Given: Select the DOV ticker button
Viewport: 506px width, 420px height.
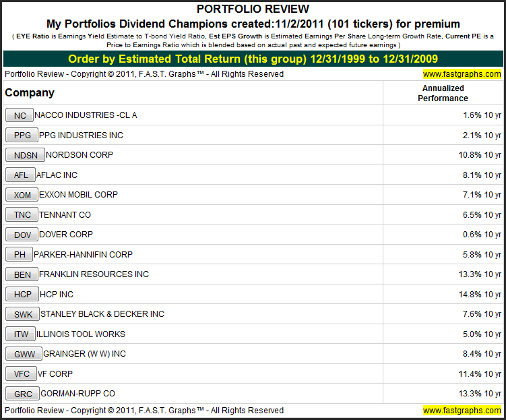Looking at the screenshot, I should (x=22, y=235).
